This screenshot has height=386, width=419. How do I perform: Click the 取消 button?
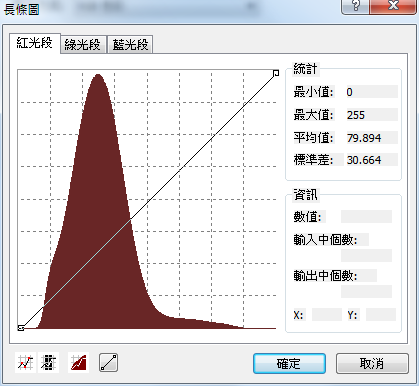pyautogui.click(x=372, y=363)
